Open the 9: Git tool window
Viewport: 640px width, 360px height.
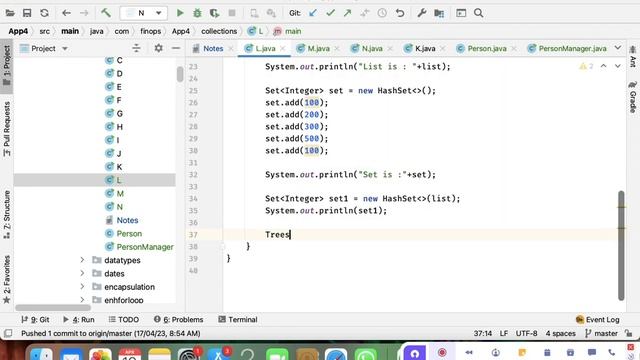(x=35, y=320)
